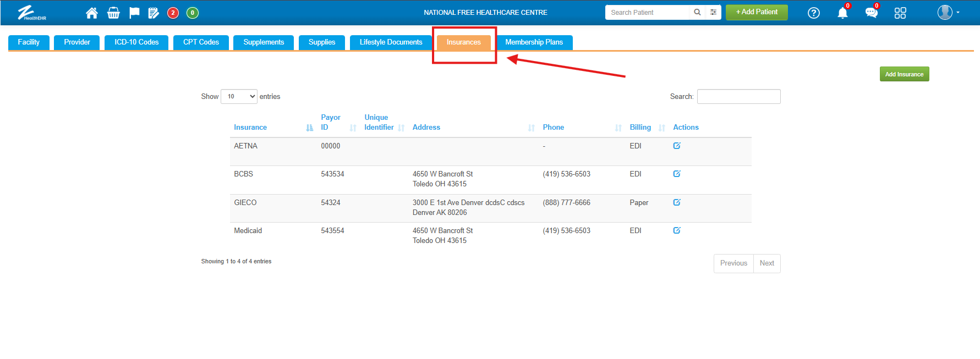Open the Show entries count dropdown

(x=239, y=96)
